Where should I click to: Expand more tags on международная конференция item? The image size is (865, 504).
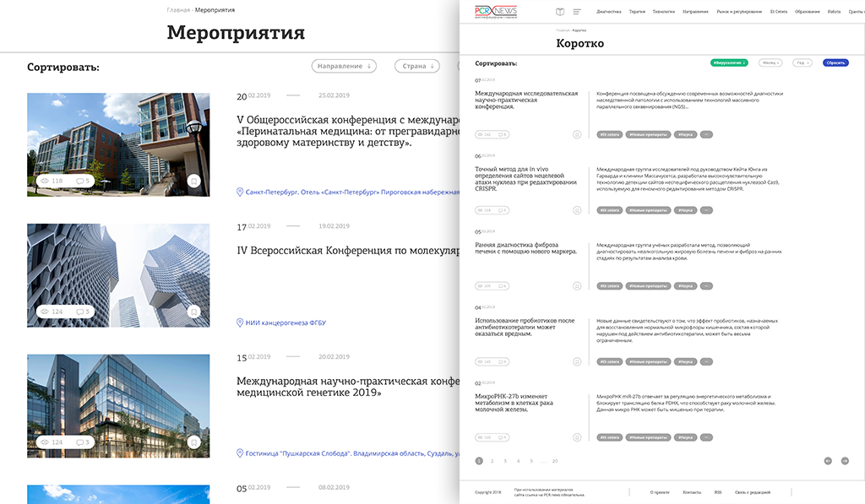click(x=706, y=134)
